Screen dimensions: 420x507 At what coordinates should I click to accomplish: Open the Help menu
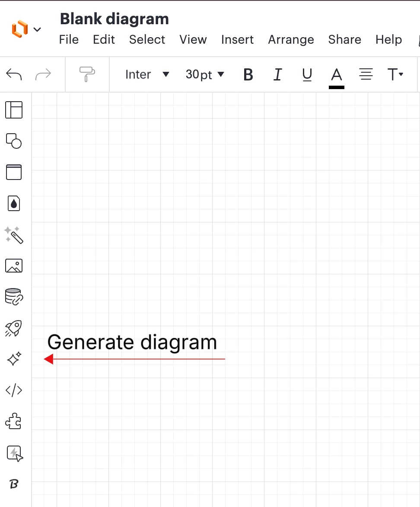(388, 39)
